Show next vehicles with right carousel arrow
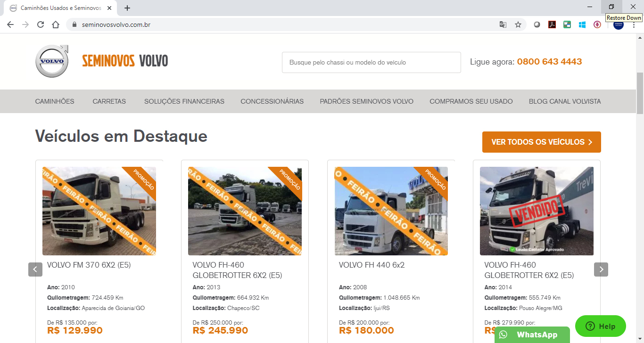 click(x=601, y=269)
